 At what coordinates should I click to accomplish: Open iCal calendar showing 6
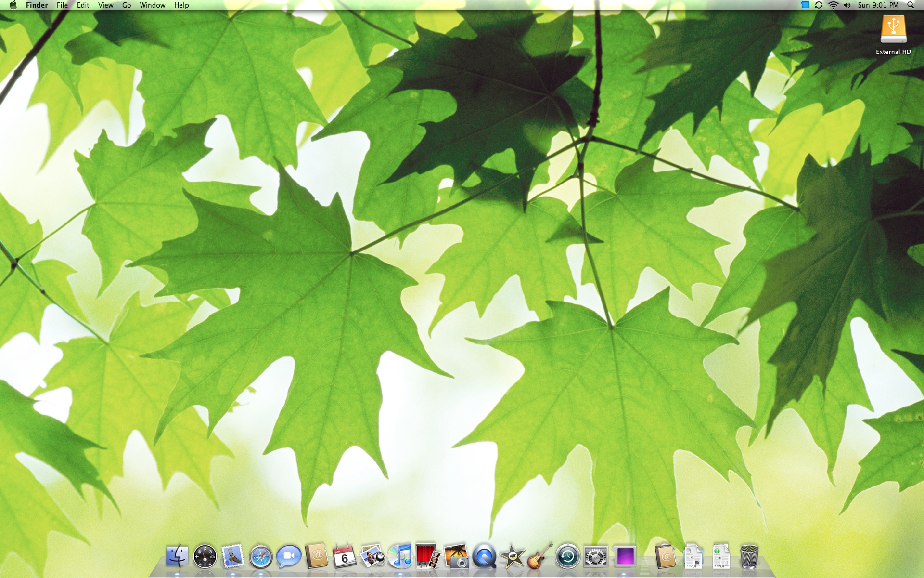[345, 556]
